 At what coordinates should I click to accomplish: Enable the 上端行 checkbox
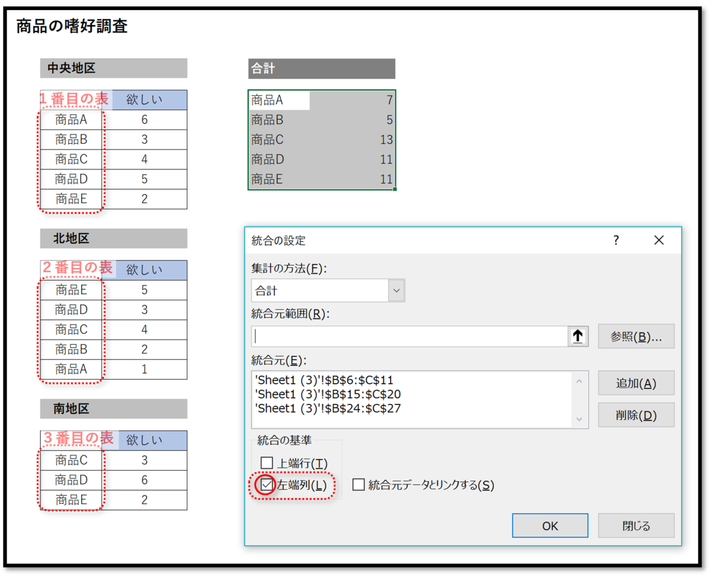click(x=268, y=463)
